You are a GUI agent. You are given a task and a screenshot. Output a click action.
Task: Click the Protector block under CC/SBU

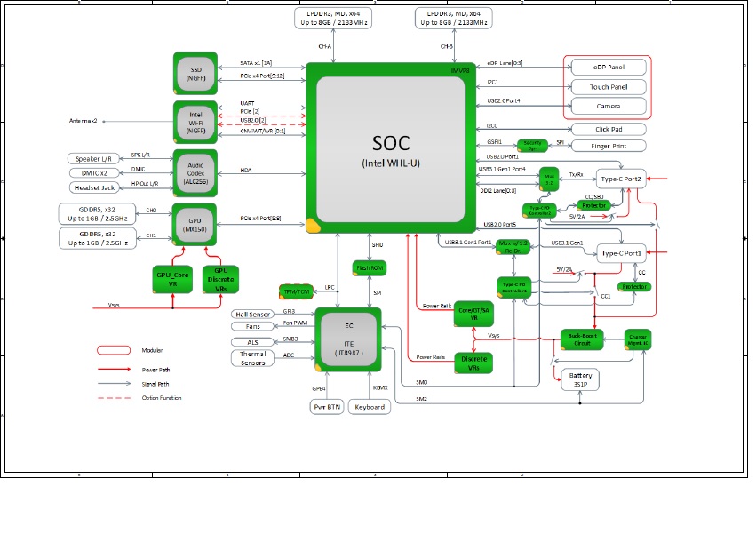[593, 205]
